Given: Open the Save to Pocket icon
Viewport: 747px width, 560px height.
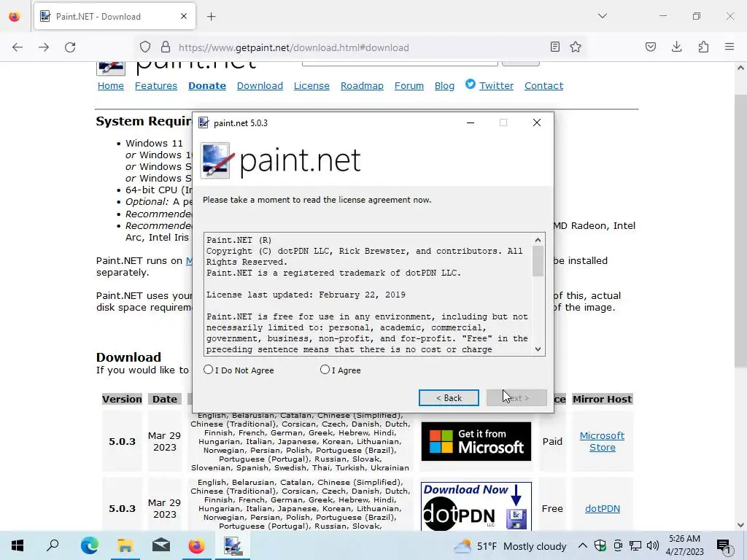Looking at the screenshot, I should click(x=651, y=47).
